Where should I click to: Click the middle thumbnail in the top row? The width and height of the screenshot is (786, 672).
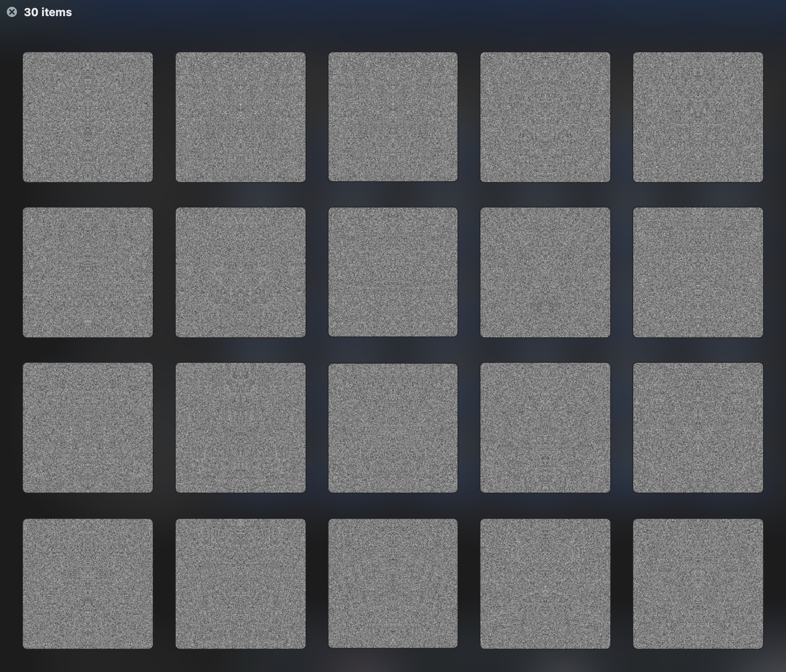click(393, 117)
